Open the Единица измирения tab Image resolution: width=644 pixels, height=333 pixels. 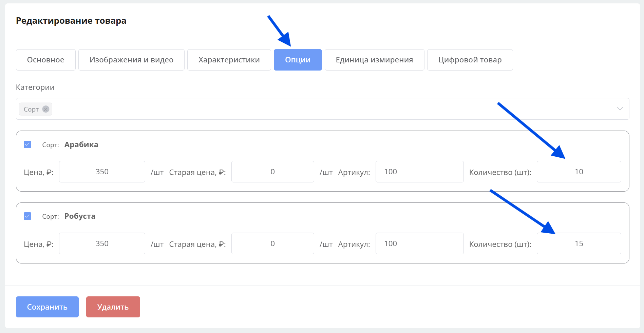[x=374, y=60]
